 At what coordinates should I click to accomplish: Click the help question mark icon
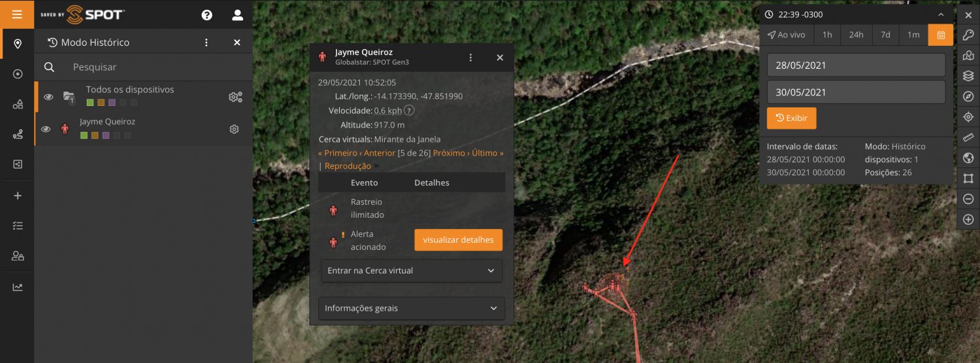(207, 14)
